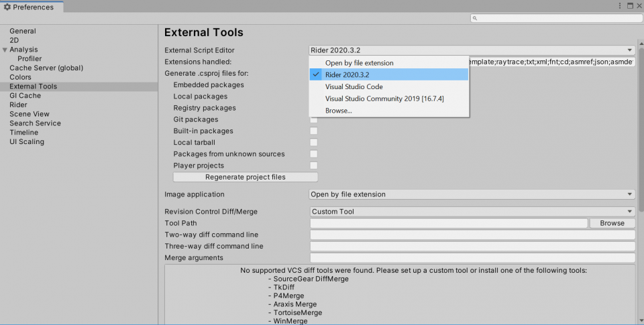Click 'Registry packages' label

coord(205,108)
